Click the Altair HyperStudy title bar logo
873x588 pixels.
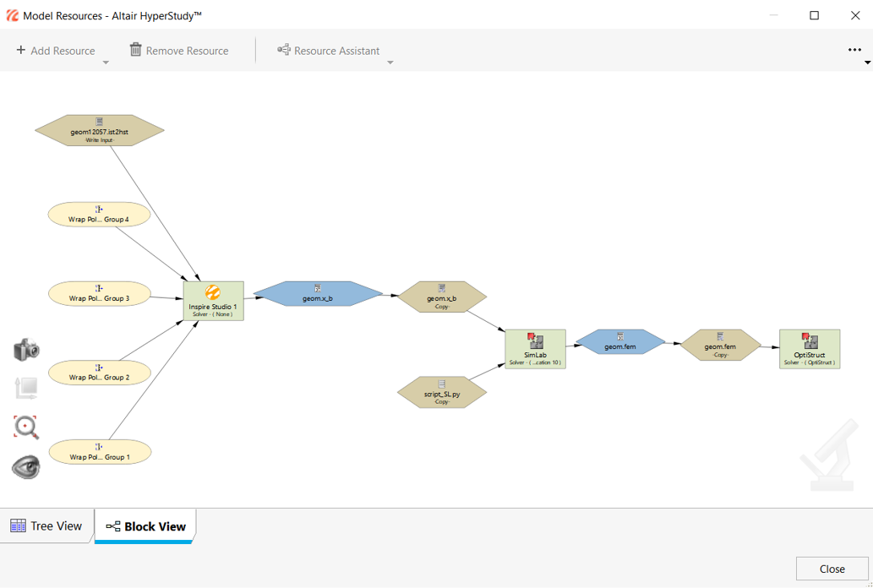click(x=12, y=15)
